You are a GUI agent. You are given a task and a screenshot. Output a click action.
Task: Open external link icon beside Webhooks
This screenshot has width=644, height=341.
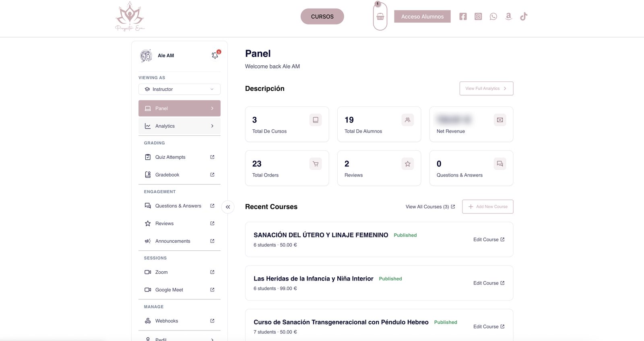click(x=212, y=321)
